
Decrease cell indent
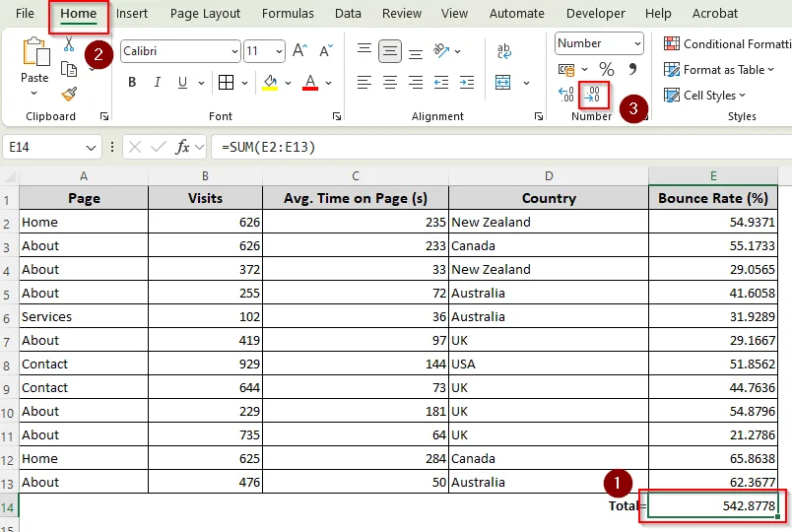[441, 82]
